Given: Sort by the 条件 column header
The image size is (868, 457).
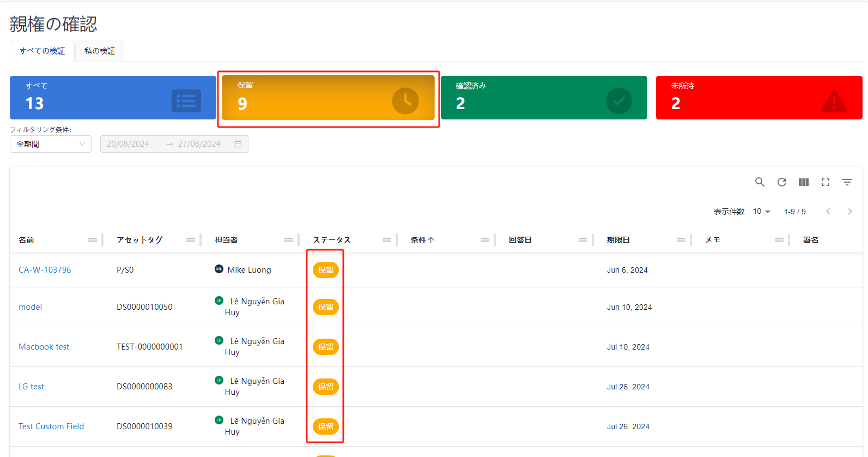Looking at the screenshot, I should click(422, 240).
